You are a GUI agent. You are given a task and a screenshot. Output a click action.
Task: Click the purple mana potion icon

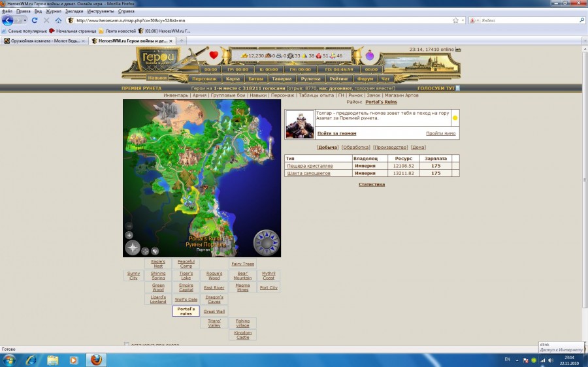coord(370,56)
